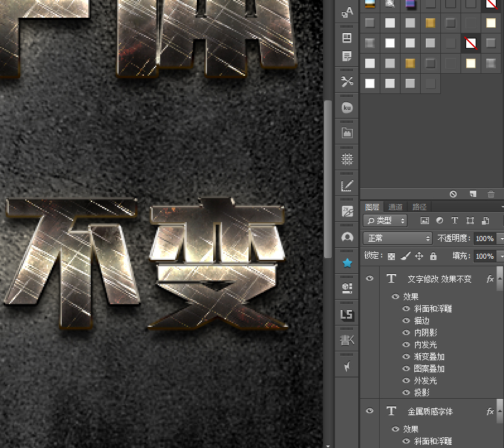Click fx icon on 金属质感字体 layer

490,411
